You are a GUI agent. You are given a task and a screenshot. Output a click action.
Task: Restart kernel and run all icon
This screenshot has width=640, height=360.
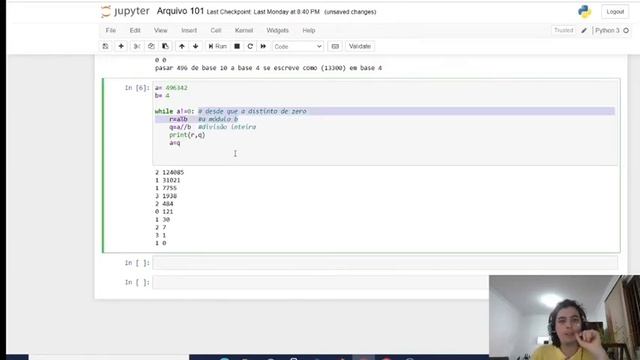click(x=263, y=46)
